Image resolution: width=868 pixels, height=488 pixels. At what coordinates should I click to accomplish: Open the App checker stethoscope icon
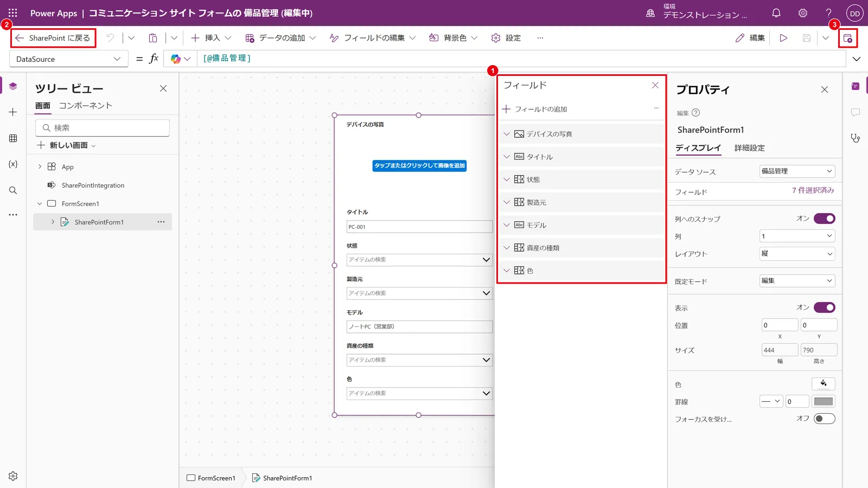tap(856, 138)
